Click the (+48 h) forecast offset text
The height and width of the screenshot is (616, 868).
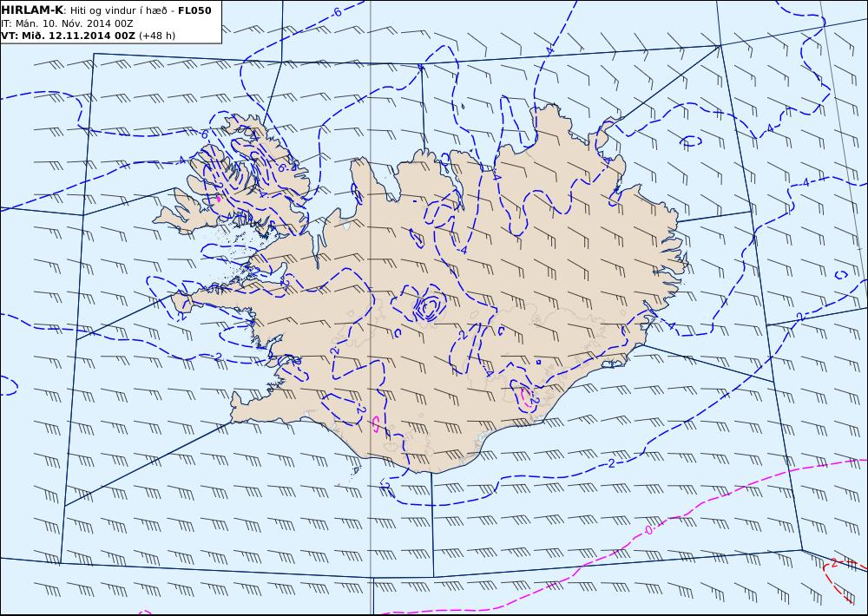pos(156,36)
